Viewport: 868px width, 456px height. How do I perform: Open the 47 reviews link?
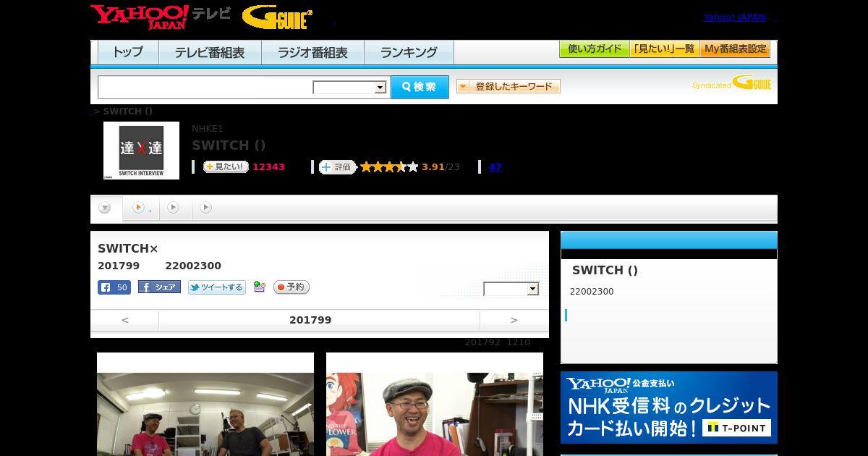(495, 167)
